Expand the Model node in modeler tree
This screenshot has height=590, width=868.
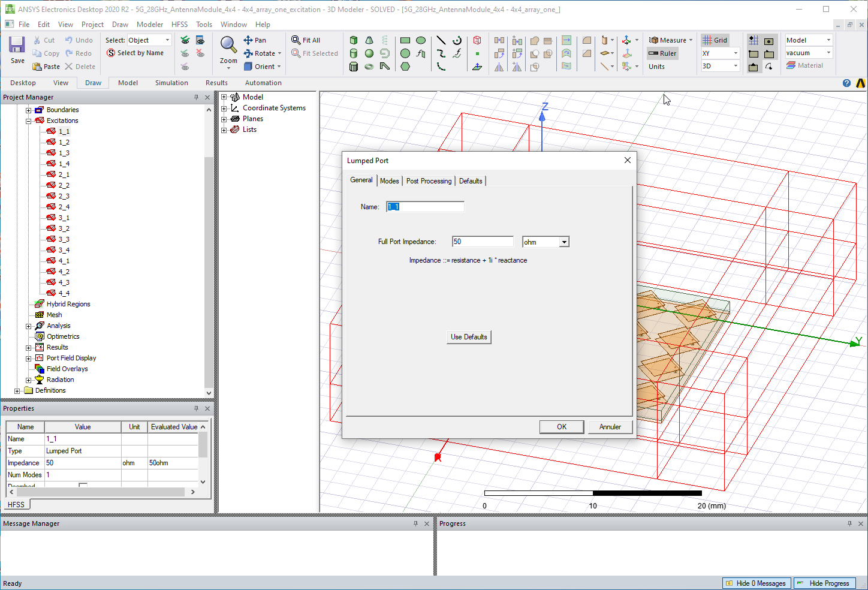(224, 97)
